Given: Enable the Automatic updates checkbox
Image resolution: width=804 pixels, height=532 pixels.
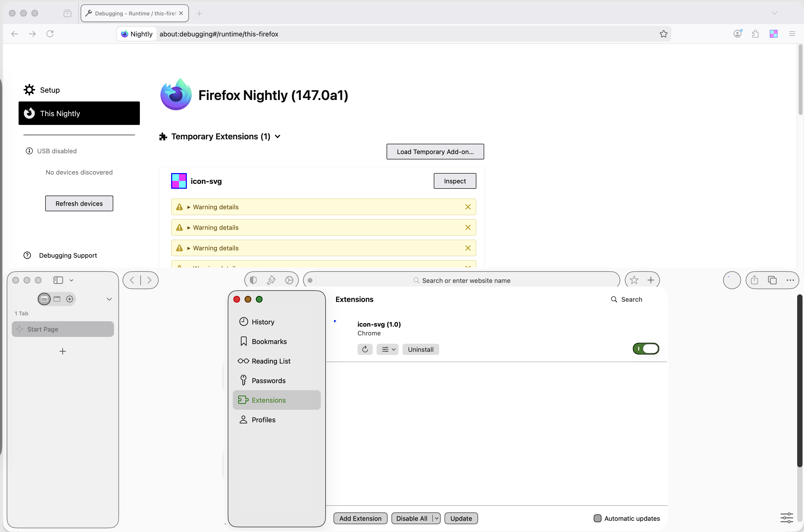Looking at the screenshot, I should point(597,518).
